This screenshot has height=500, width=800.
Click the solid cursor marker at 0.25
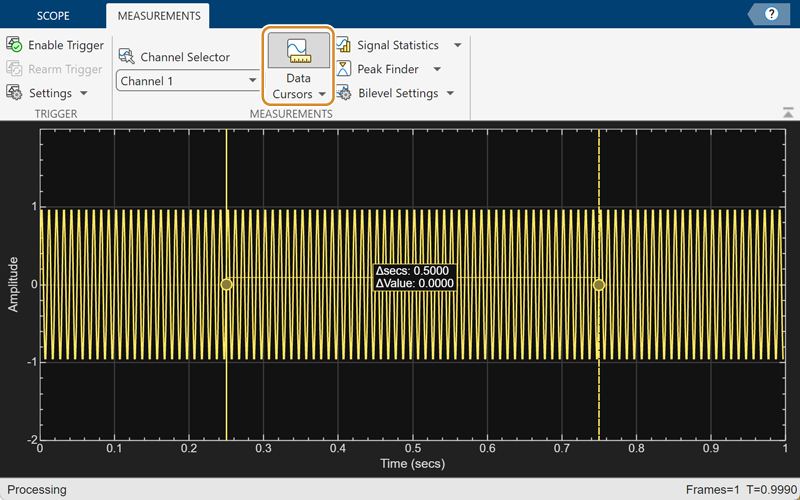click(x=227, y=284)
